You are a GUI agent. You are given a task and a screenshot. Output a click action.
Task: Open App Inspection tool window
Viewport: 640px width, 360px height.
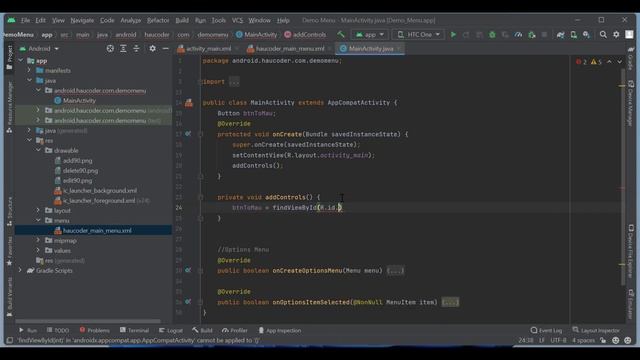[x=280, y=330]
